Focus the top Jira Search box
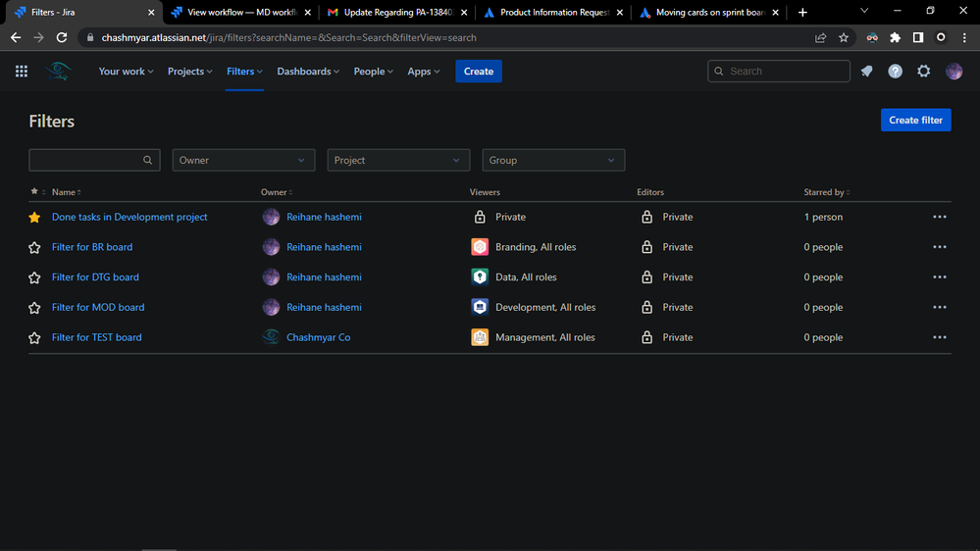980x551 pixels. coord(778,72)
